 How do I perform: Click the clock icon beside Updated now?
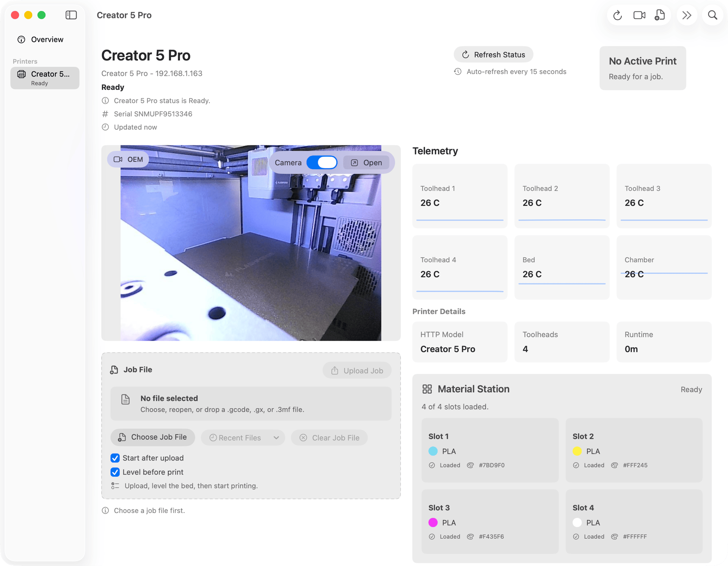105,127
